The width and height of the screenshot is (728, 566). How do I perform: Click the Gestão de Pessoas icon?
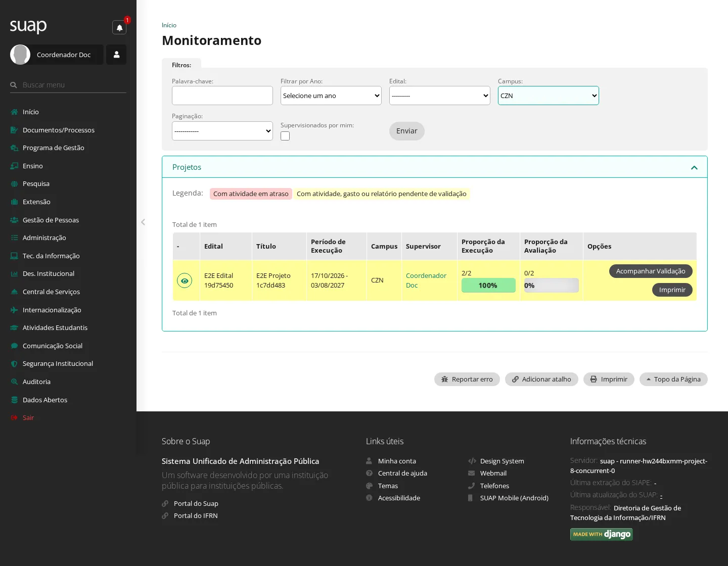pyautogui.click(x=14, y=220)
